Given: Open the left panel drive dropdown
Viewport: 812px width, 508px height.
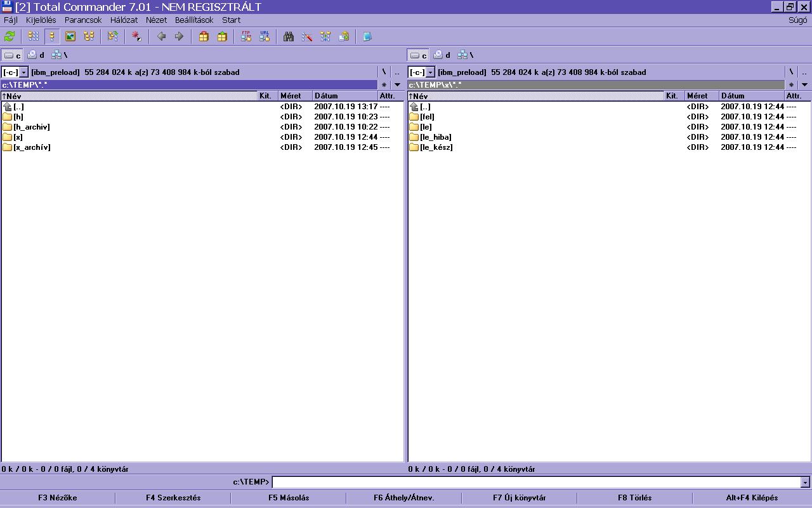Looking at the screenshot, I should tap(23, 72).
